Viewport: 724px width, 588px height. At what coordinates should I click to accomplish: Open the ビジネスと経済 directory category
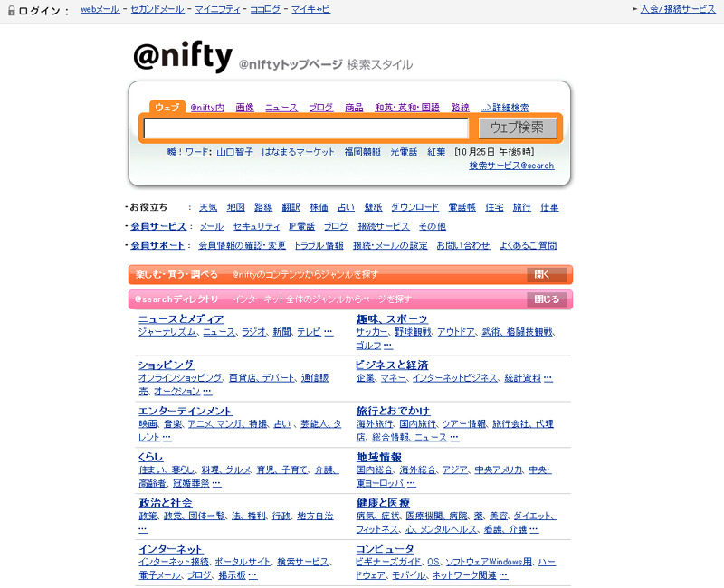point(392,365)
